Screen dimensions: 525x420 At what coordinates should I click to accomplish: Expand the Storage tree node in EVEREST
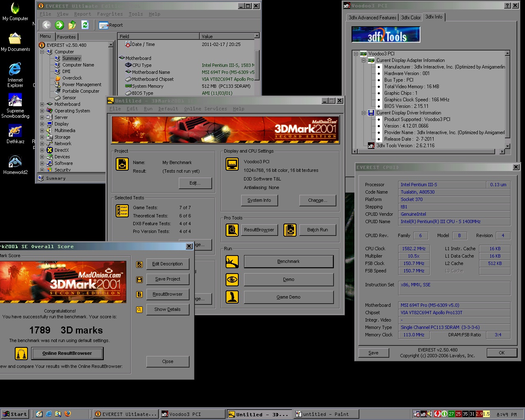(42, 137)
